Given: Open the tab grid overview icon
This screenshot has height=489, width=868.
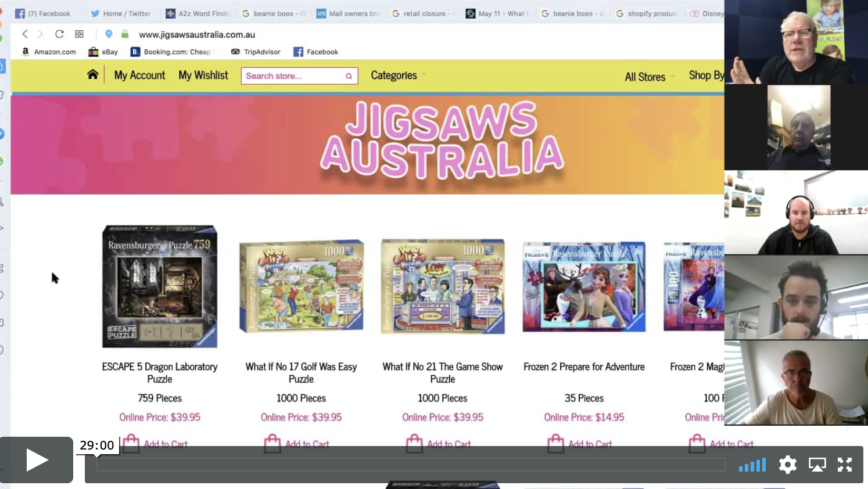Looking at the screenshot, I should (x=80, y=34).
